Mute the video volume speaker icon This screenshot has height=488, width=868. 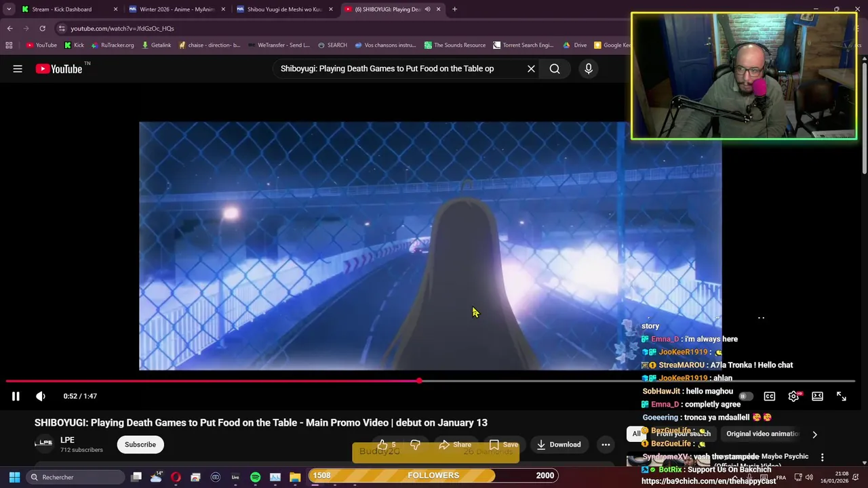(41, 396)
